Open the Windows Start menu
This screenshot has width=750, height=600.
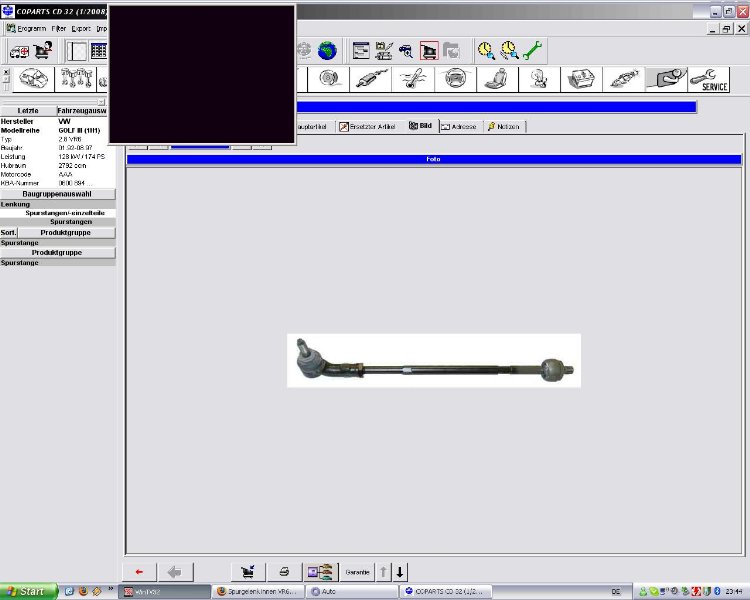click(x=25, y=592)
